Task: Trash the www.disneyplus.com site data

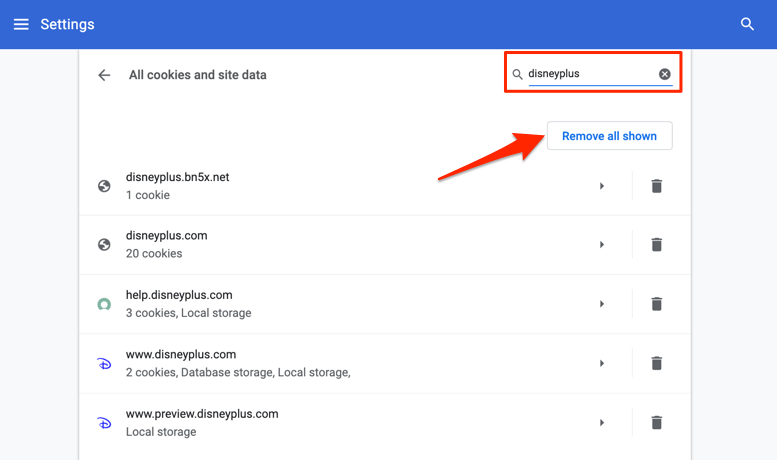Action: (657, 363)
